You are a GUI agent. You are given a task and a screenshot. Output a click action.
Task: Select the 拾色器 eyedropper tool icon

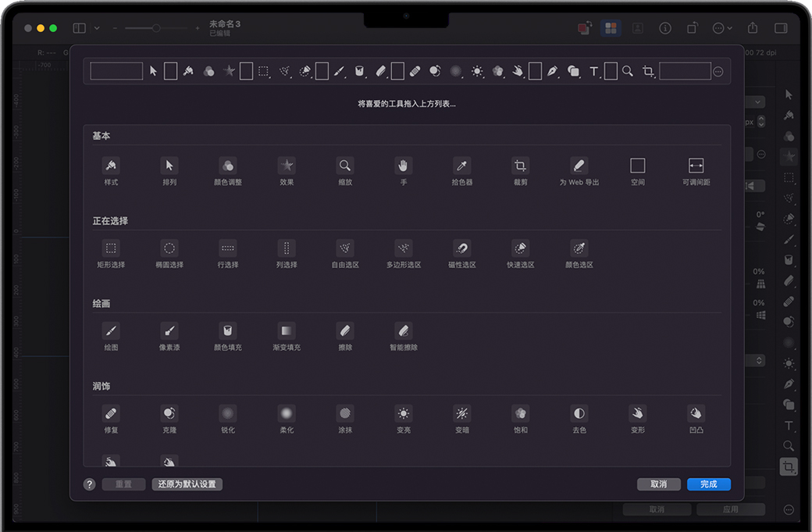462,166
